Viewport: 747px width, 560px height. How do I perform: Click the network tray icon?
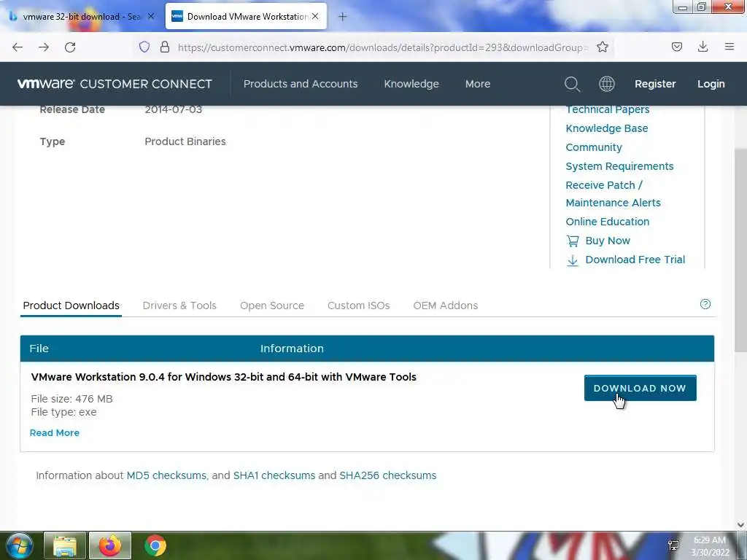tap(673, 545)
